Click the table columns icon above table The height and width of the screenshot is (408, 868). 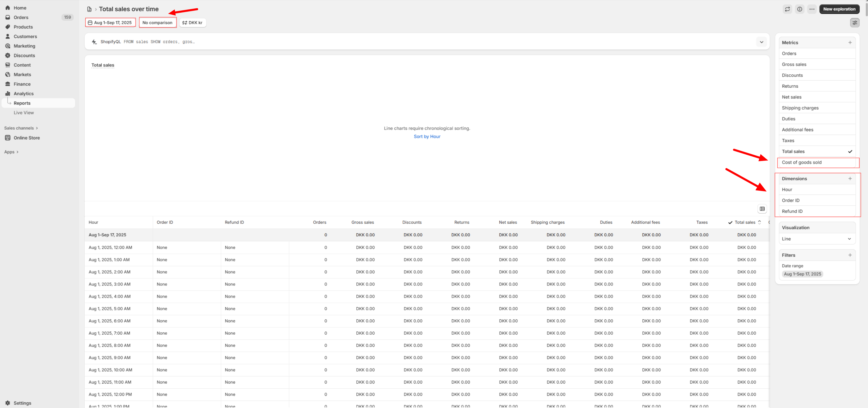[x=762, y=209]
